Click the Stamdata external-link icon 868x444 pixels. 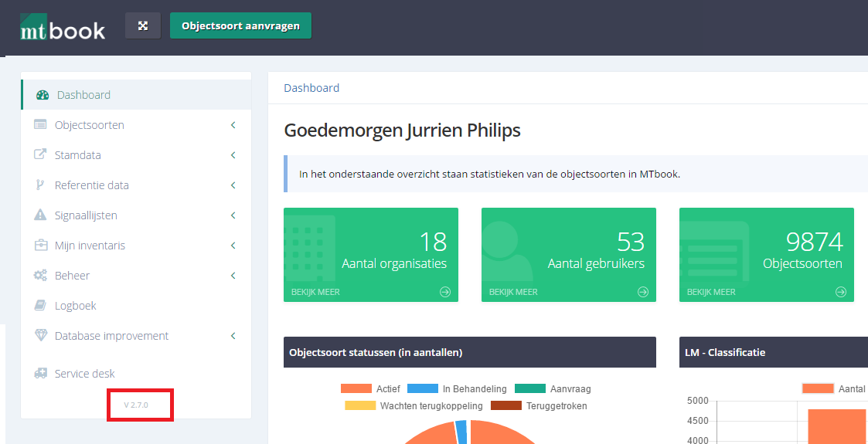(40, 154)
